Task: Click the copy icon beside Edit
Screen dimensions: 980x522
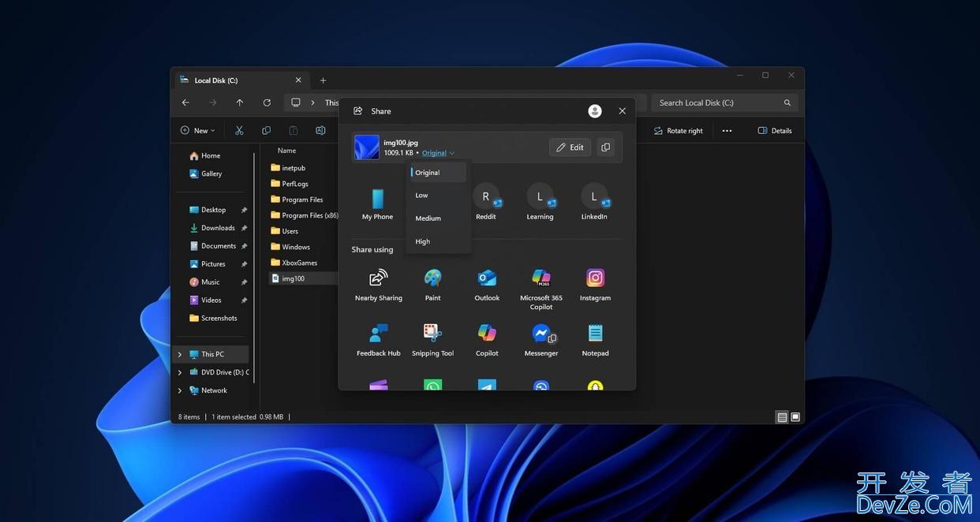Action: [605, 147]
